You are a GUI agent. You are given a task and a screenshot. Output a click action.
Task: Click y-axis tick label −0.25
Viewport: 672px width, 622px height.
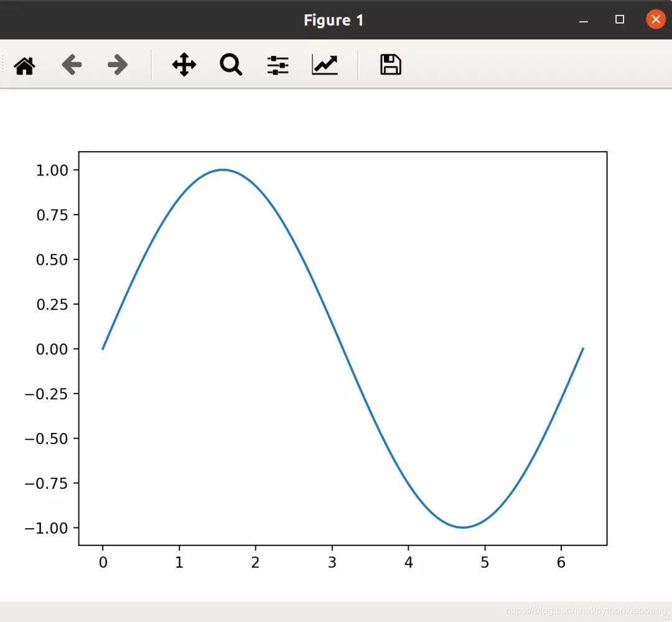pos(46,394)
